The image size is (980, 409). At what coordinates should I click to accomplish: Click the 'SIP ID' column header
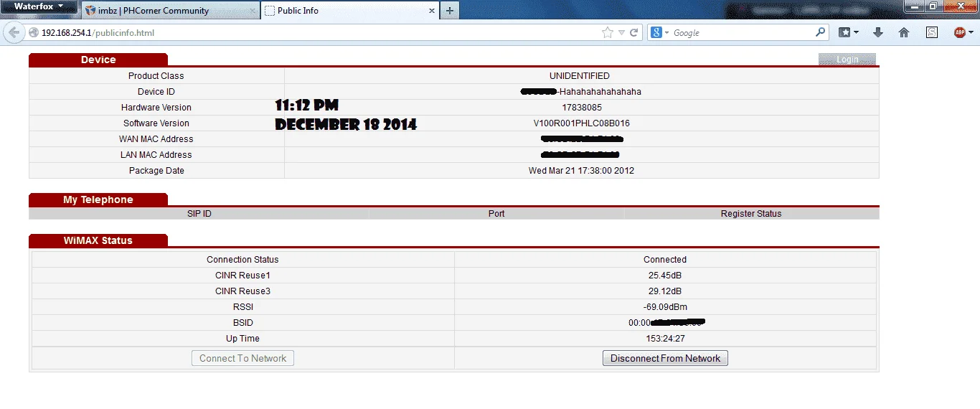coord(199,214)
